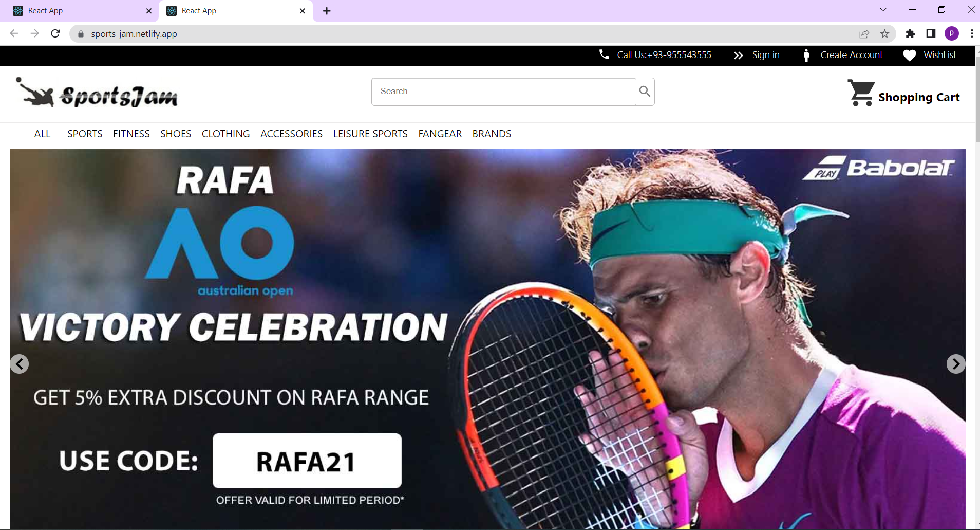Toggle the browser side panel icon
980x530 pixels.
(x=931, y=34)
